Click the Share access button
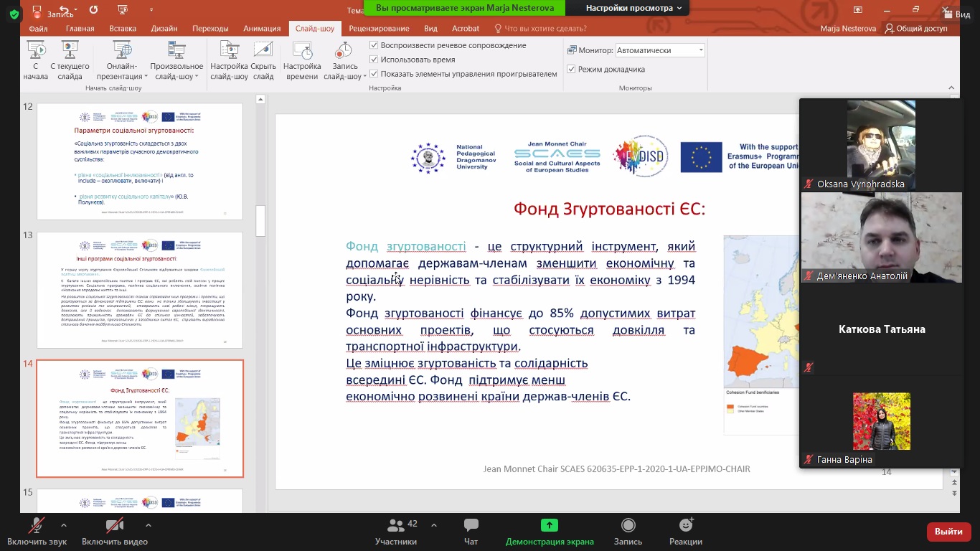This screenshot has height=551, width=980. point(916,29)
